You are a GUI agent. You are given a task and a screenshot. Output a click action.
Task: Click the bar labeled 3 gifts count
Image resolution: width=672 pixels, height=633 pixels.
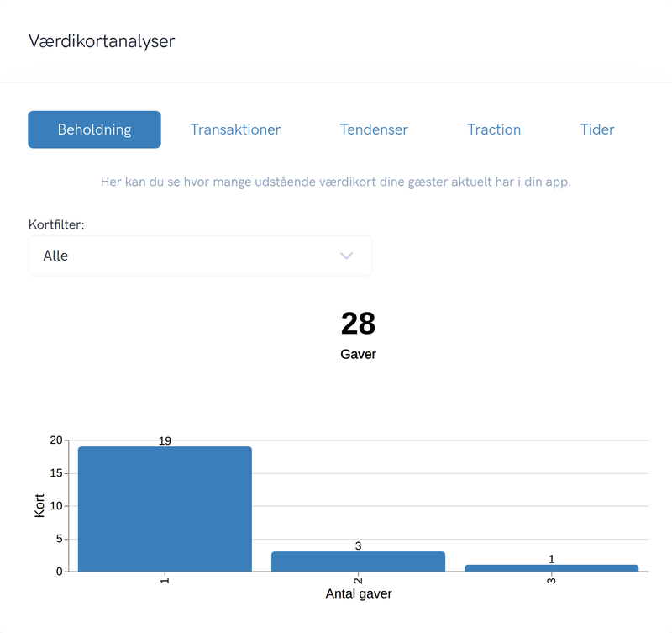[359, 562]
